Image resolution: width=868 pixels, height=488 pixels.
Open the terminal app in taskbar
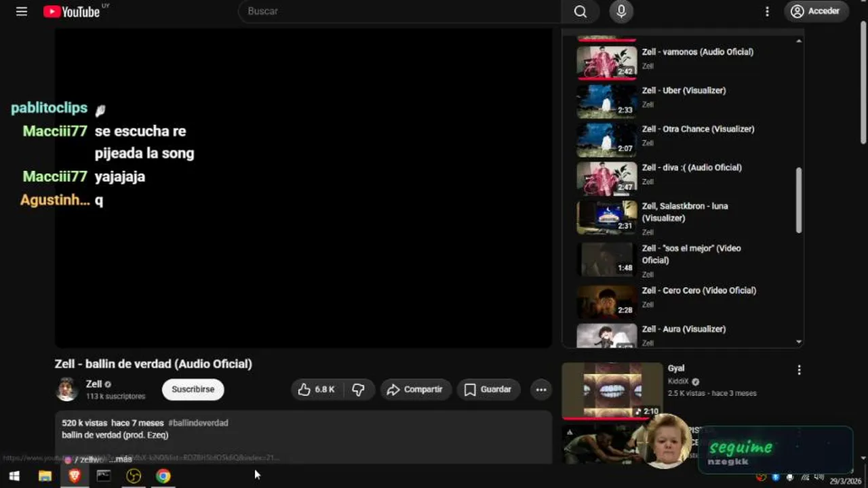click(x=104, y=476)
